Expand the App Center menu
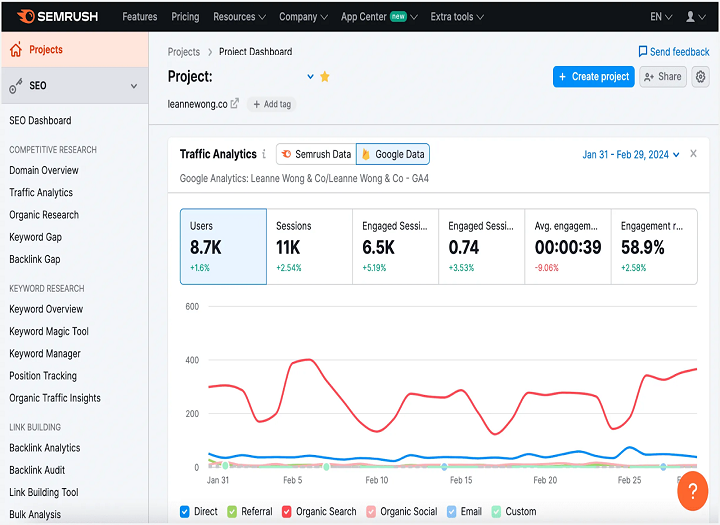The image size is (720, 525). point(379,17)
